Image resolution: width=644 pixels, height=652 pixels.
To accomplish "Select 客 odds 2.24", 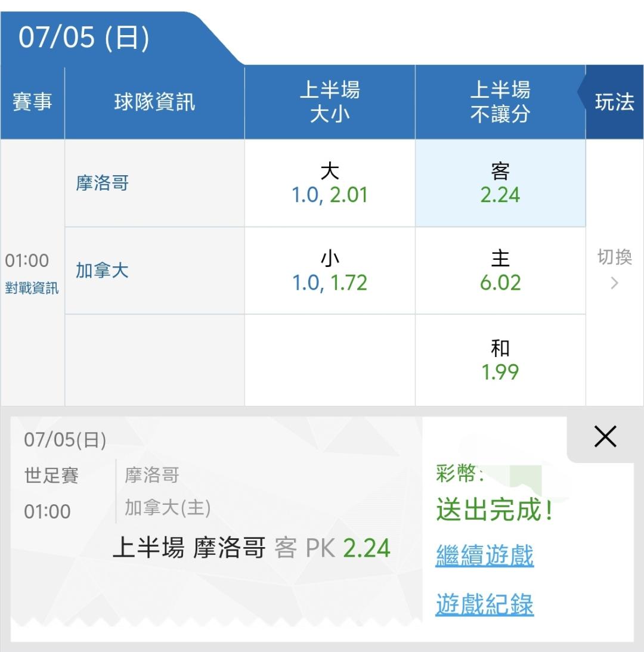I will coord(500,183).
